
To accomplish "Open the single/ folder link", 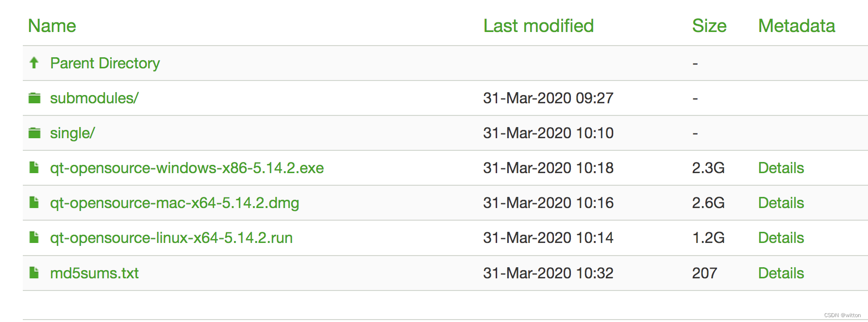I will coord(72,133).
